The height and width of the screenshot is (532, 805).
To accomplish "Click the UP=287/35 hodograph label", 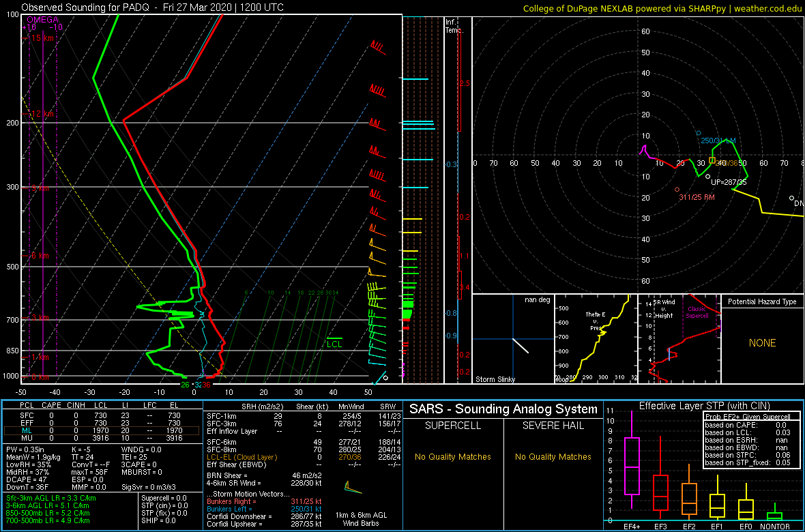I will click(729, 182).
